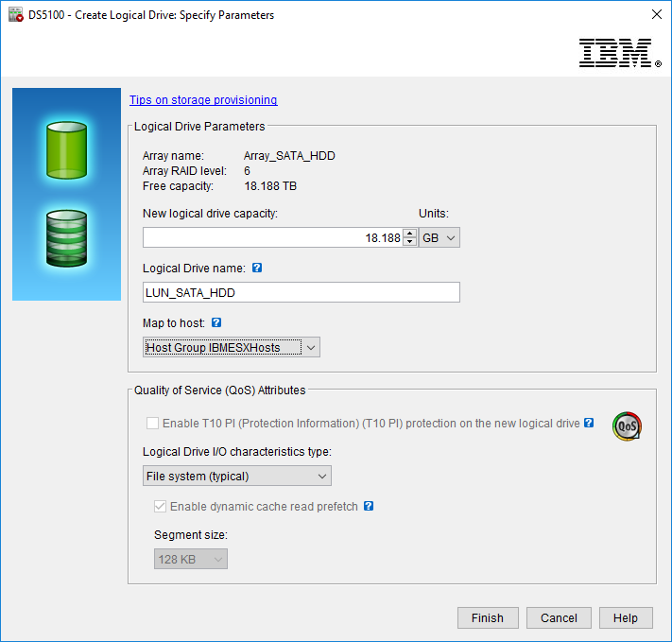Viewport: 672px width, 642px height.
Task: Click the help icon next to Map to host
Action: [216, 323]
